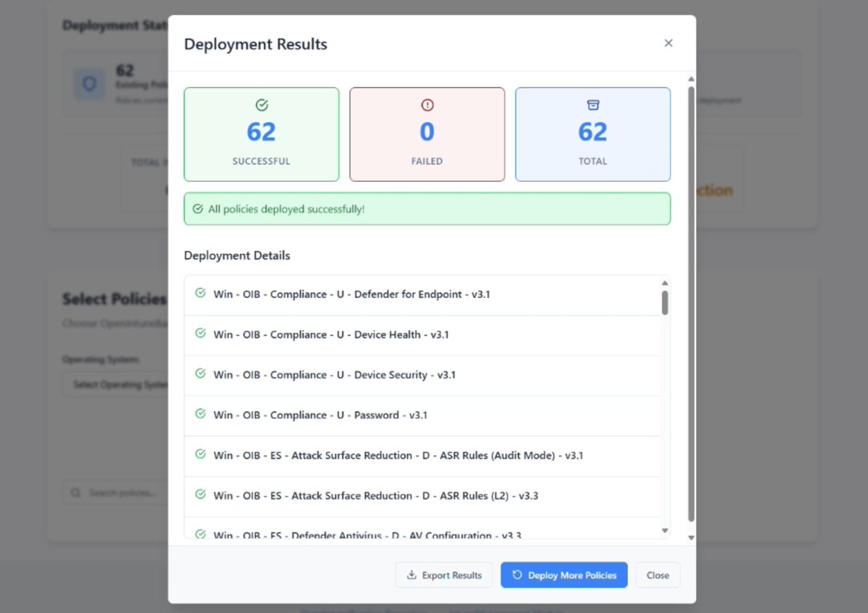Click the success icon beside the Password v3.1 policy
Viewport: 868px width, 613px height.
tap(200, 415)
